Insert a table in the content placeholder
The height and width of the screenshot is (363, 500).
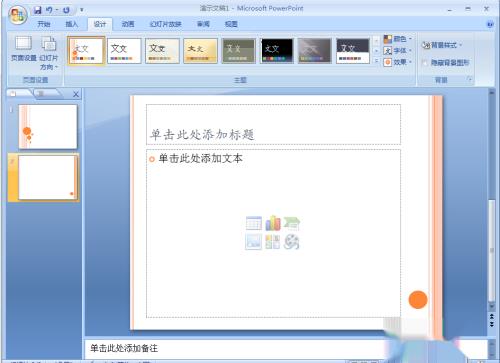(254, 223)
